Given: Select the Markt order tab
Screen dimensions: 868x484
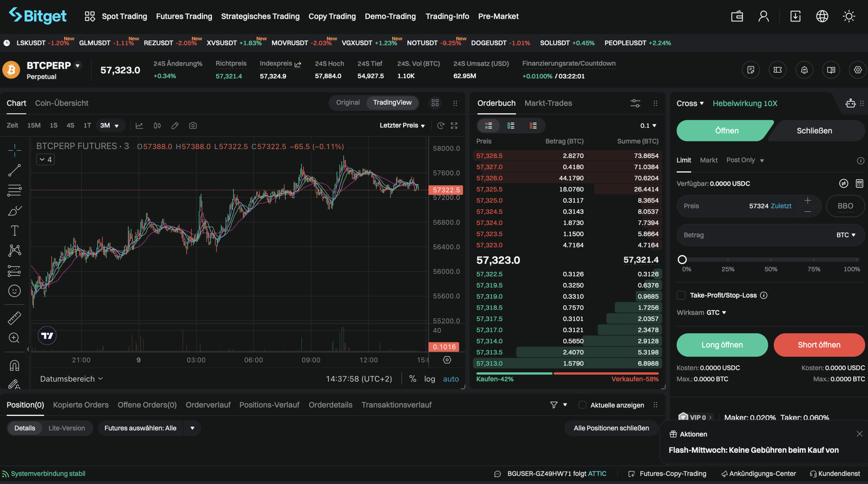Looking at the screenshot, I should (709, 160).
